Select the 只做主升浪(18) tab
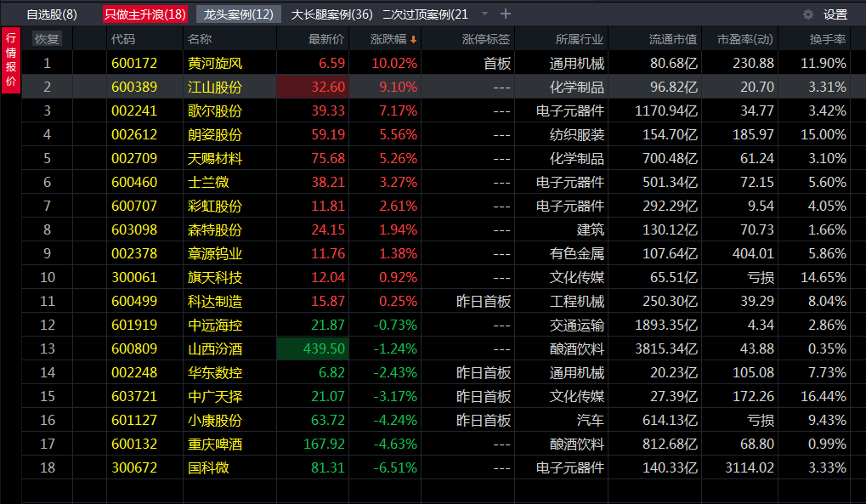This screenshot has width=866, height=504. 145,14
